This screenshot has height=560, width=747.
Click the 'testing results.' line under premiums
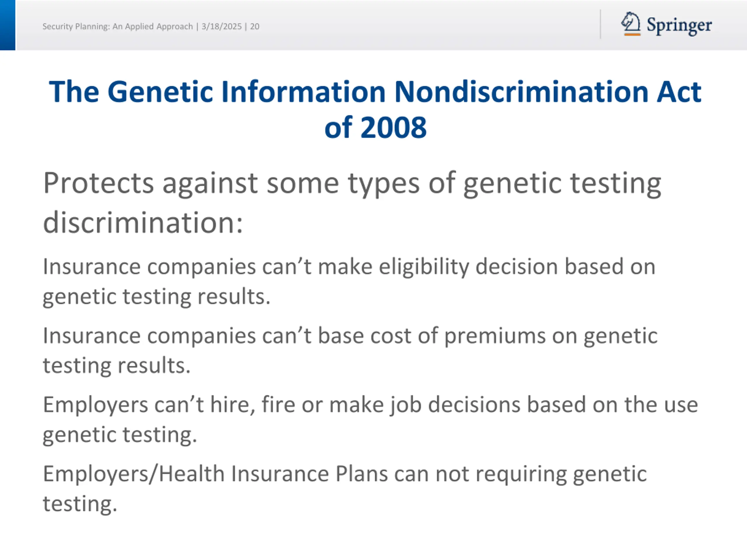(x=116, y=365)
